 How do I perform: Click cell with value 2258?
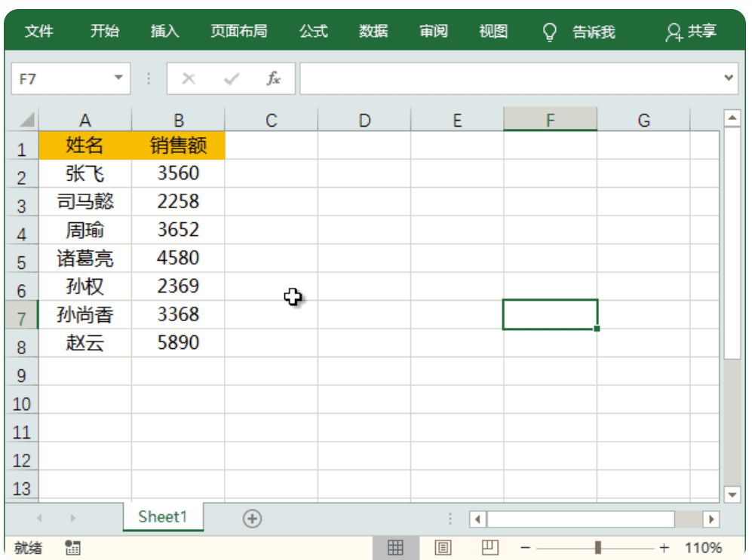click(x=179, y=202)
